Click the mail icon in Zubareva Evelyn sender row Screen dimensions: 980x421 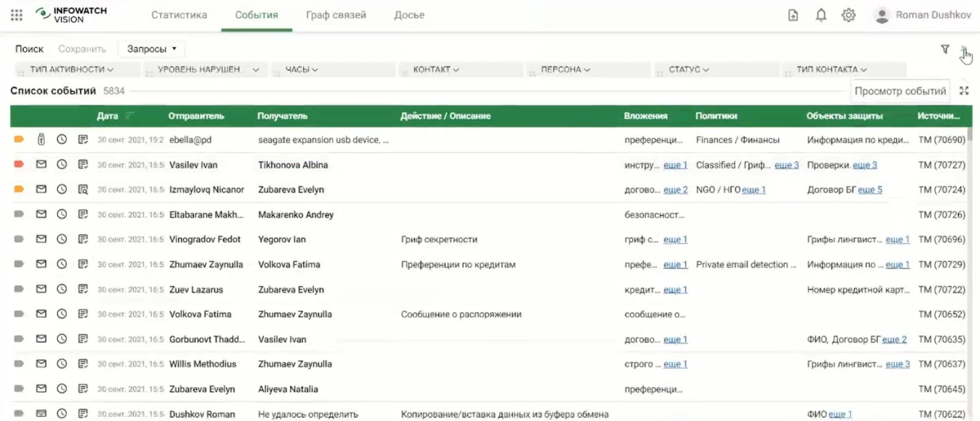[41, 389]
